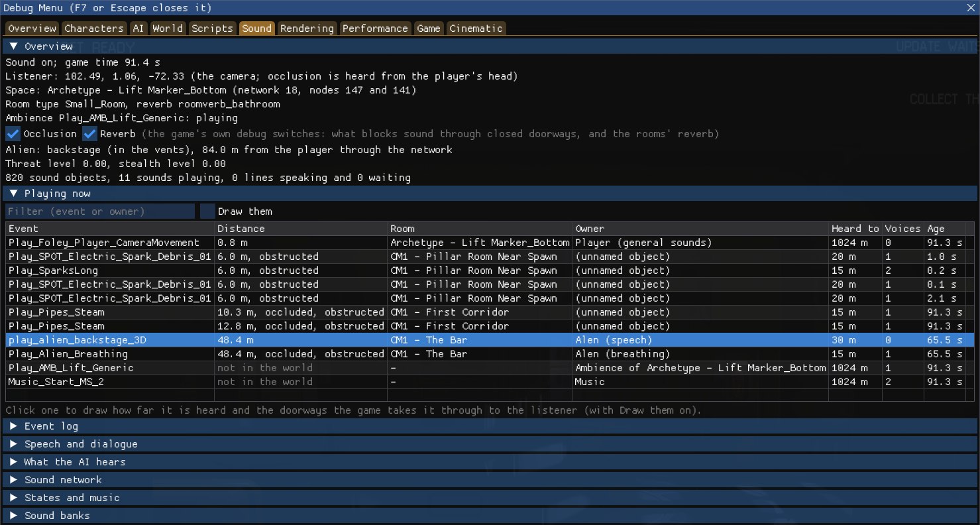Open the Characters tab
The height and width of the screenshot is (525, 980).
tap(94, 29)
